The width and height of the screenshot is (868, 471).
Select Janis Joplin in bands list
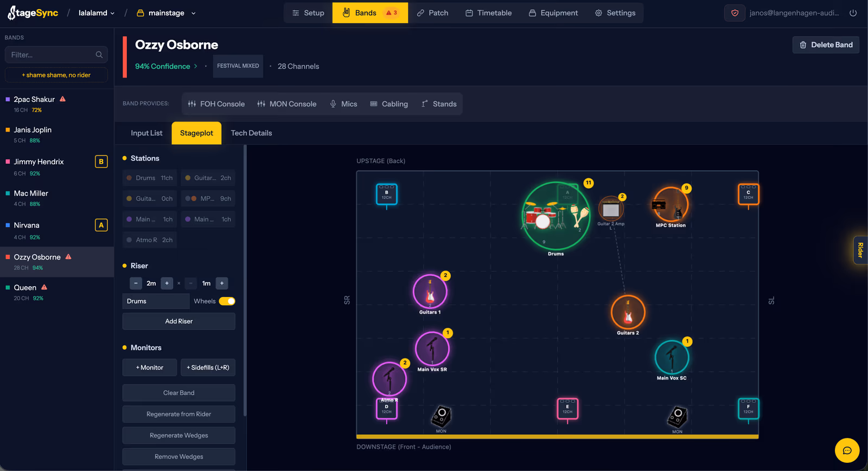[57, 134]
